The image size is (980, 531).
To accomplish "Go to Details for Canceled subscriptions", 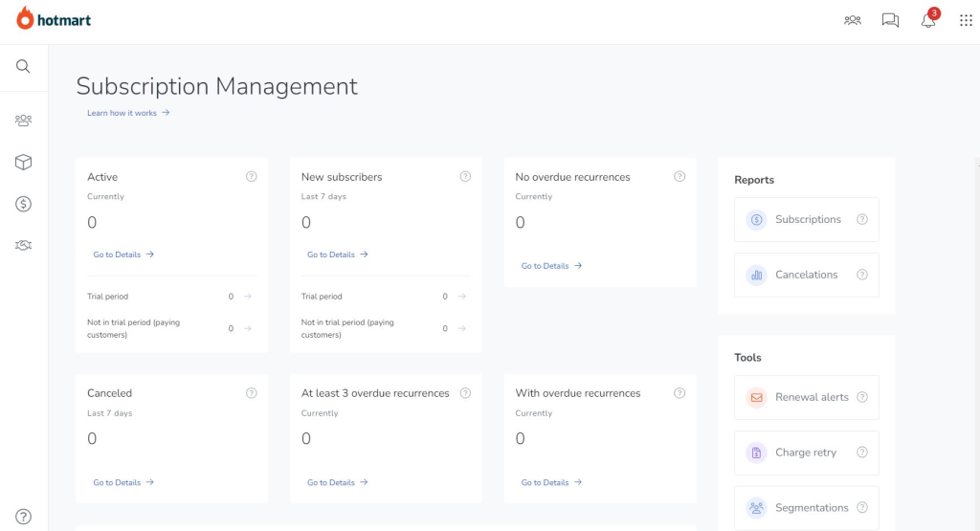I will click(x=123, y=482).
